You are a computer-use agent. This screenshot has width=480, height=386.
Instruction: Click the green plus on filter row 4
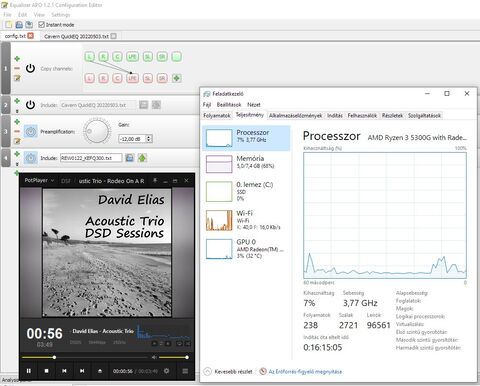click(x=17, y=154)
